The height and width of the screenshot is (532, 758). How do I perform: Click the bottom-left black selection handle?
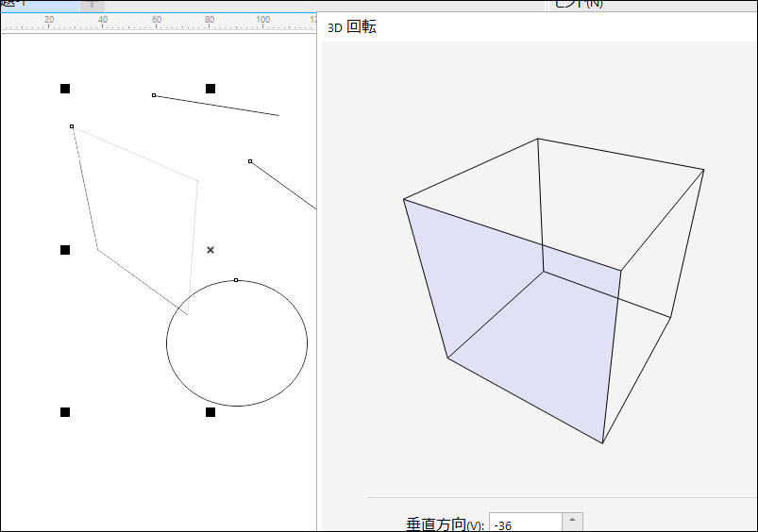[x=65, y=412]
